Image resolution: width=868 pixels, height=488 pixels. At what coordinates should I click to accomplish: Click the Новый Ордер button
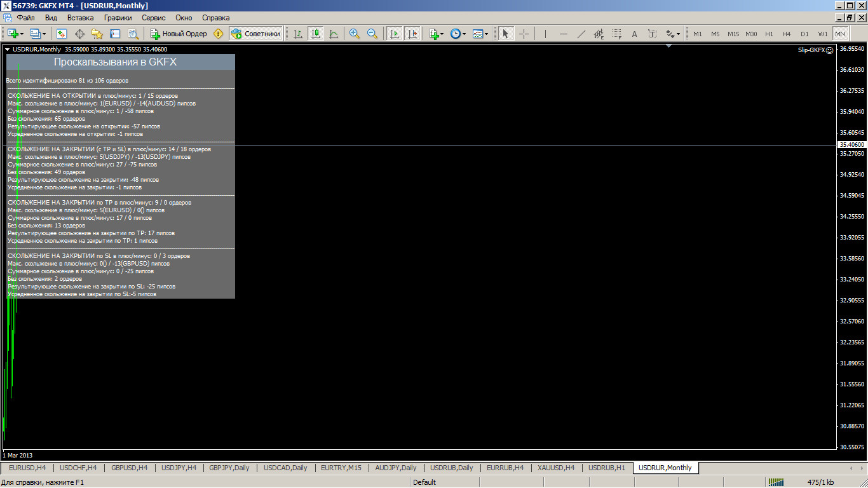(179, 34)
